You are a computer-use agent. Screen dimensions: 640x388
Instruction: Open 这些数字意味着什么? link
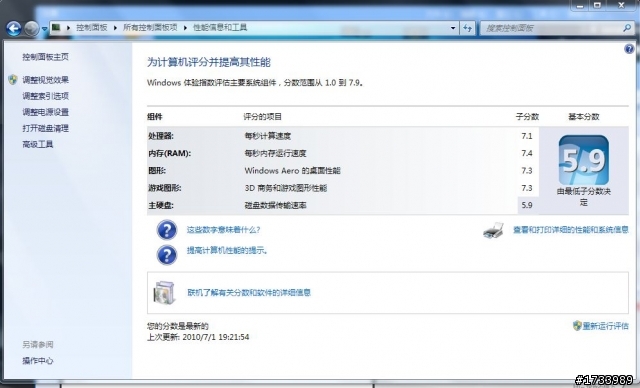223,230
